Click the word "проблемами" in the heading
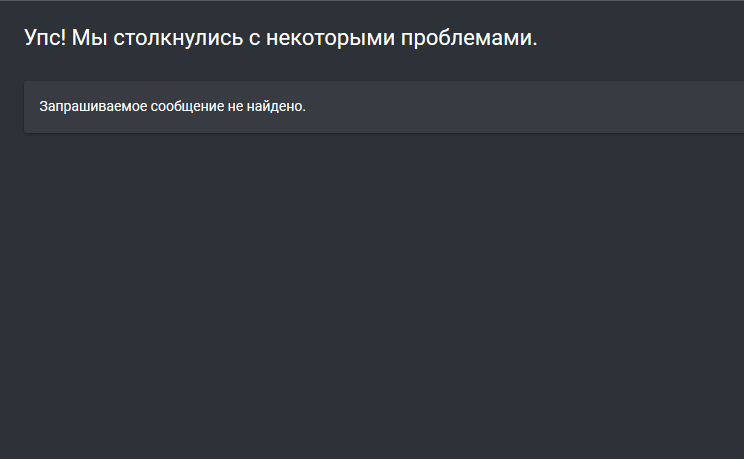The width and height of the screenshot is (744, 459). pos(468,39)
